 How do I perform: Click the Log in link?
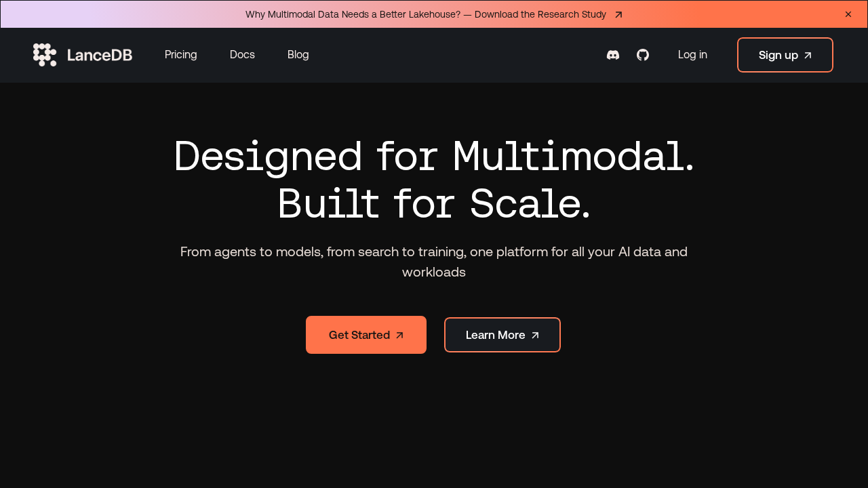692,55
